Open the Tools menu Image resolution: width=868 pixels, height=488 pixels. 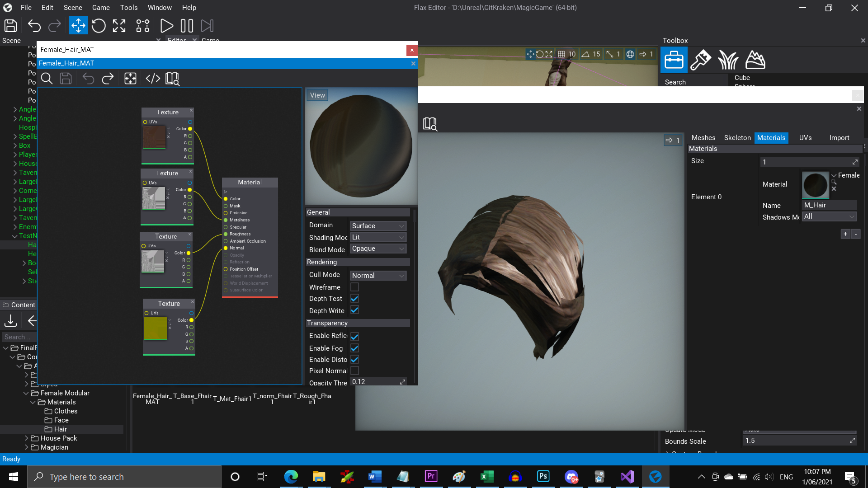(x=128, y=7)
